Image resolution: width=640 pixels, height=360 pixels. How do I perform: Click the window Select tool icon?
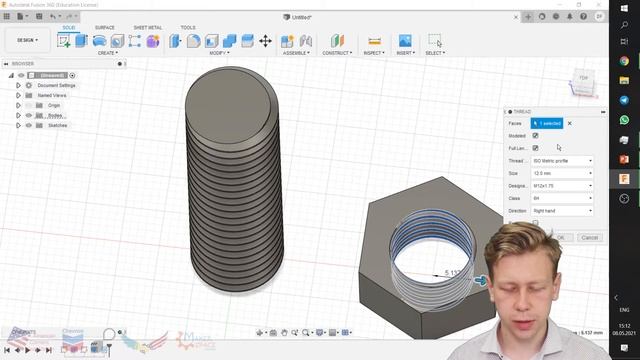(x=435, y=41)
